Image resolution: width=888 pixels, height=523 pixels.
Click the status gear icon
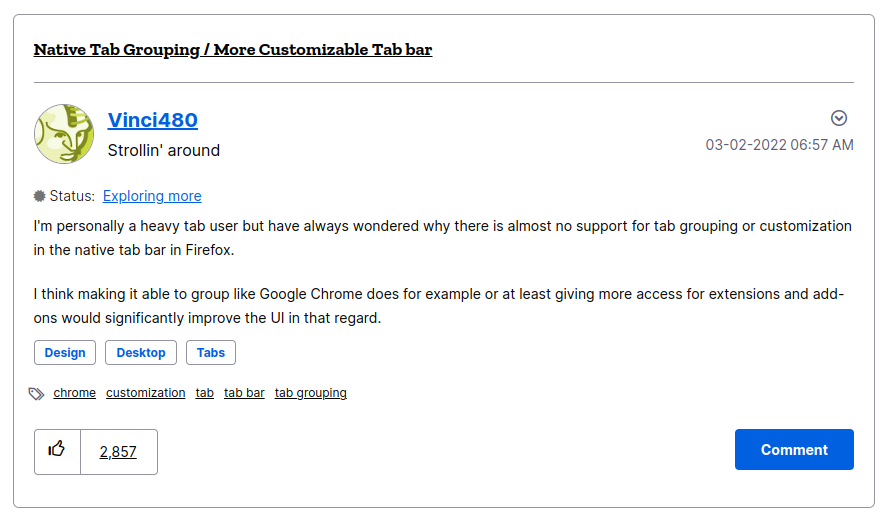click(x=40, y=196)
